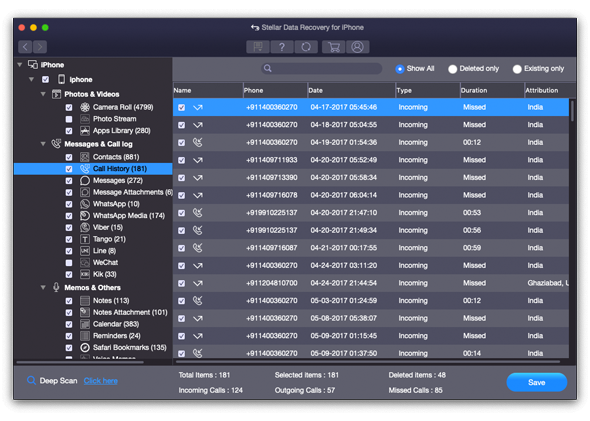Click the WhatsApp Media icon
590x421 pixels.
(x=85, y=216)
